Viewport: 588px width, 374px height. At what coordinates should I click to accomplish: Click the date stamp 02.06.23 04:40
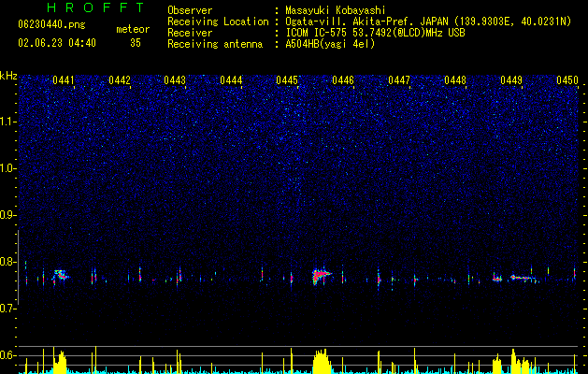coord(57,43)
